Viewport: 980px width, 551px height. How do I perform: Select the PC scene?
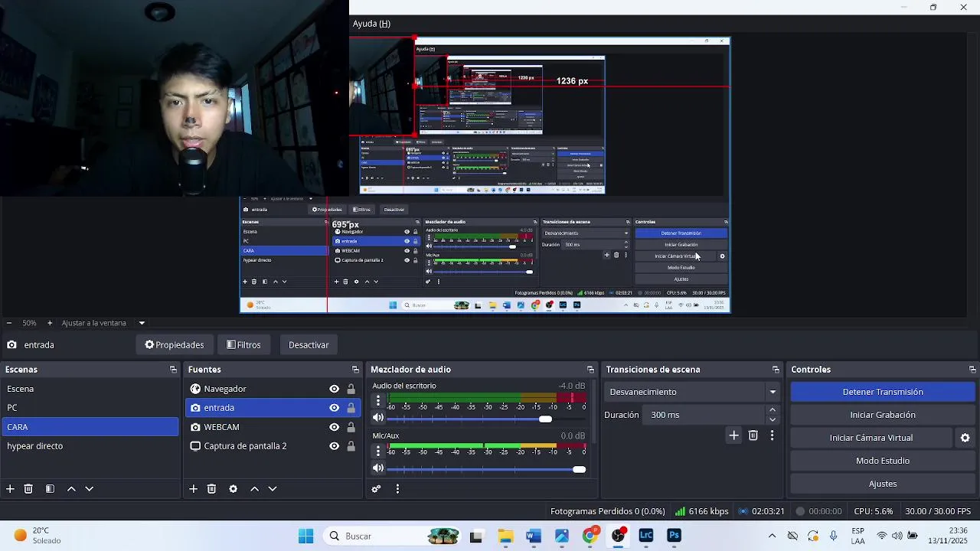(x=90, y=408)
